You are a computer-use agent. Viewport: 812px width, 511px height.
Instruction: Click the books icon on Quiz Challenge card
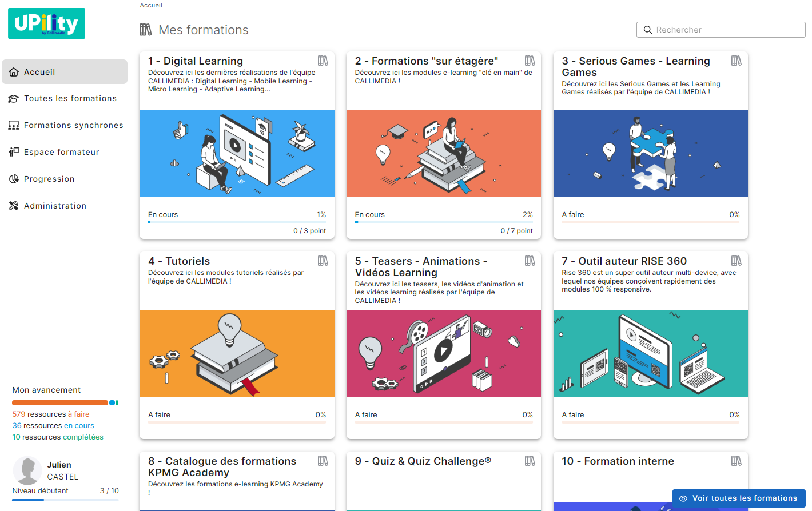point(530,461)
